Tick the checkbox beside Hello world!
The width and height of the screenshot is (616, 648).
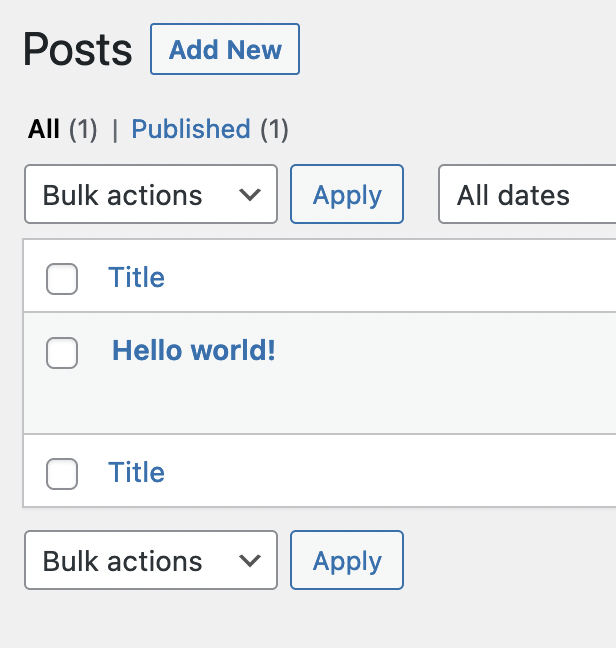click(62, 353)
